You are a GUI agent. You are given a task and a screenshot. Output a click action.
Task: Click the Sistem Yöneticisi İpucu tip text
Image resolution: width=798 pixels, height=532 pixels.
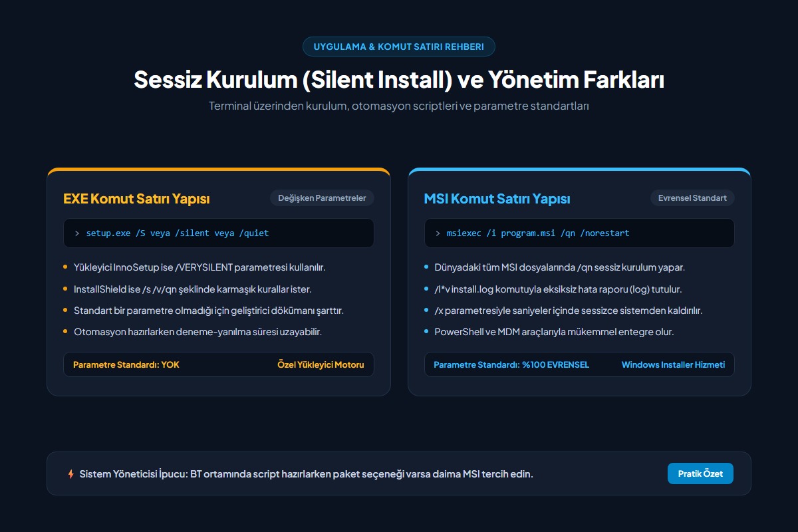coord(306,474)
